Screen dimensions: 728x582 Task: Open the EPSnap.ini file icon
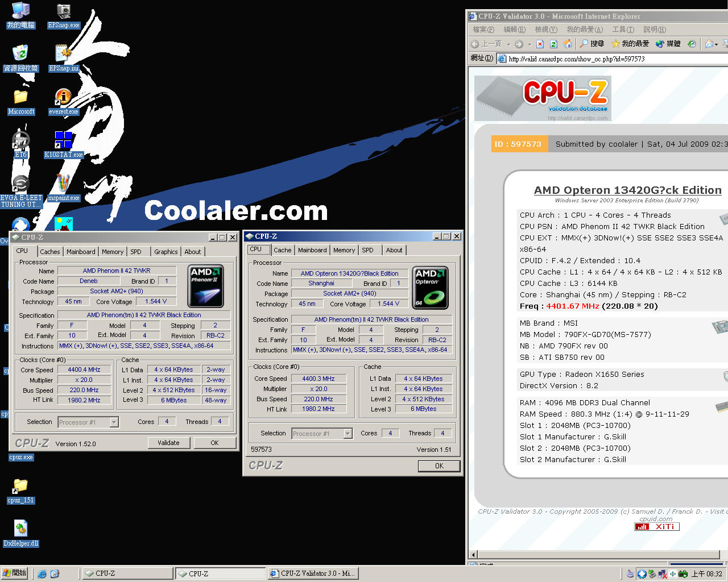coord(64,59)
